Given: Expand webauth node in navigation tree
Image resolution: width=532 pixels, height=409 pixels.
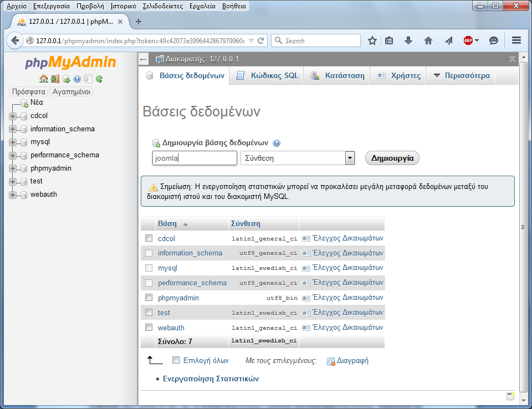Looking at the screenshot, I should pos(13,195).
